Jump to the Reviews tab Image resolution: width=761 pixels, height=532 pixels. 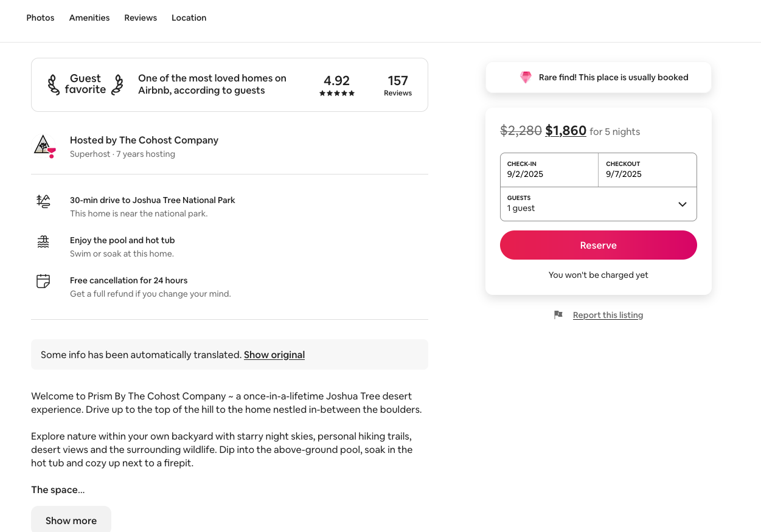(x=141, y=18)
